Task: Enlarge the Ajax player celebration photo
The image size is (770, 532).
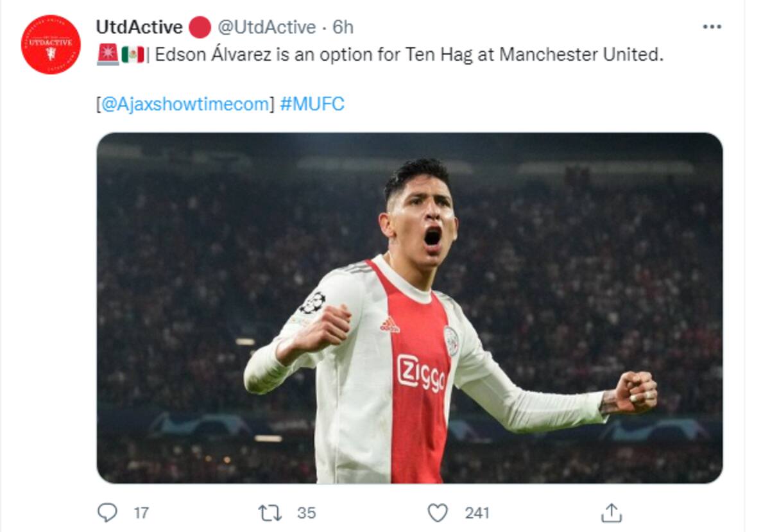Action: (409, 308)
